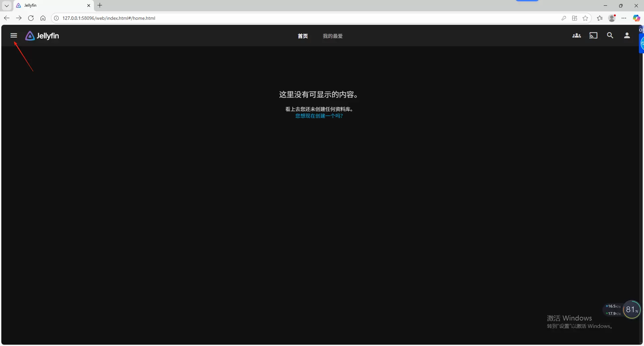This screenshot has width=644, height=346.
Task: Click the browser home button
Action: pos(43,18)
